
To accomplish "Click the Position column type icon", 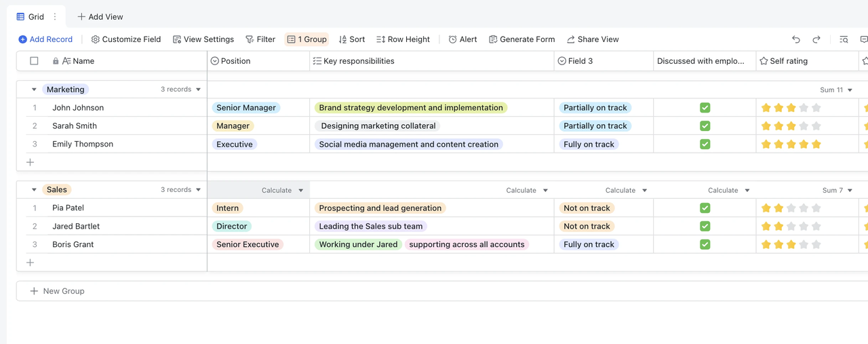I will point(215,61).
